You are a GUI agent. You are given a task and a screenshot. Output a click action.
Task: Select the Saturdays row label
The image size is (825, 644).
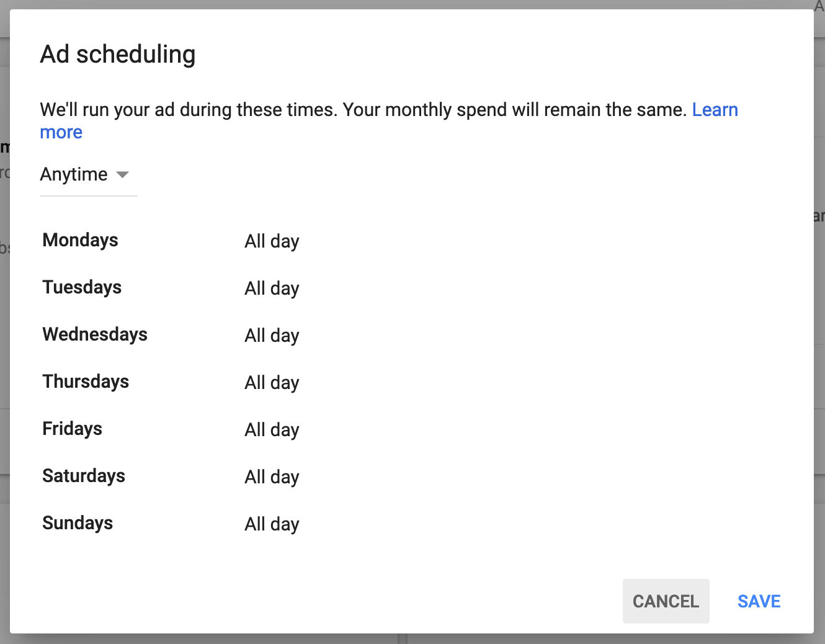pyautogui.click(x=84, y=476)
